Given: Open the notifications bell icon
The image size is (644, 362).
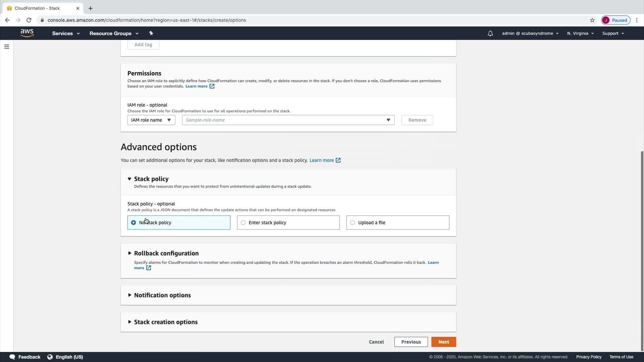Looking at the screenshot, I should [x=490, y=33].
